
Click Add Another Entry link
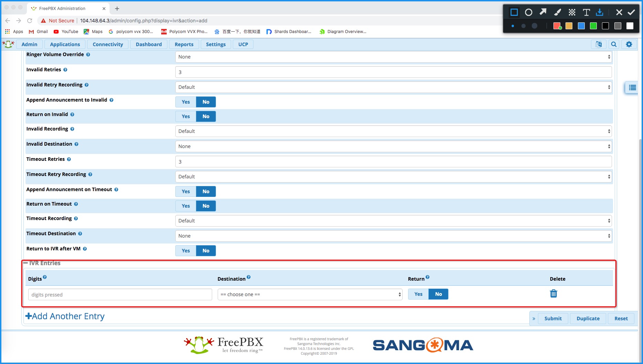[x=65, y=316]
